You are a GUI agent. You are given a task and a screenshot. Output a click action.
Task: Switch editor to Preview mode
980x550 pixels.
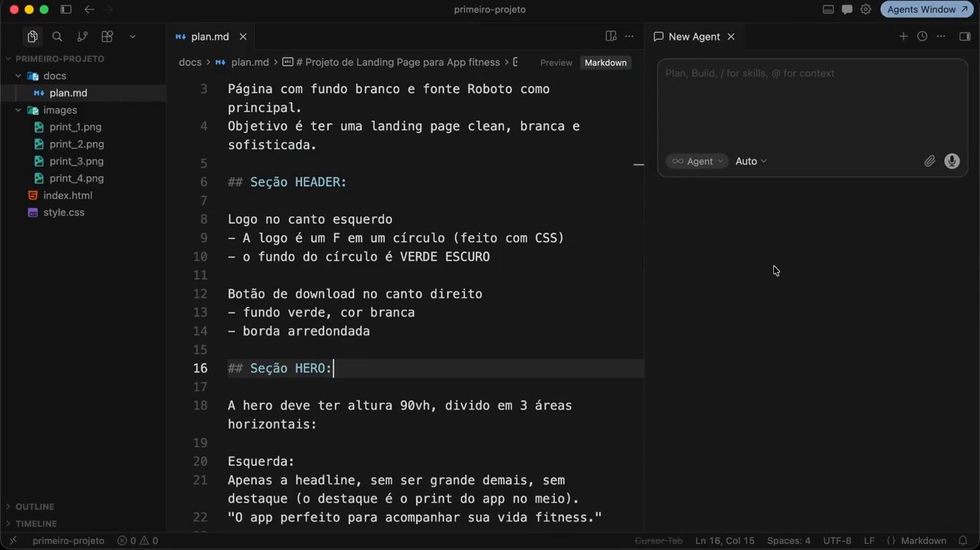pyautogui.click(x=556, y=63)
